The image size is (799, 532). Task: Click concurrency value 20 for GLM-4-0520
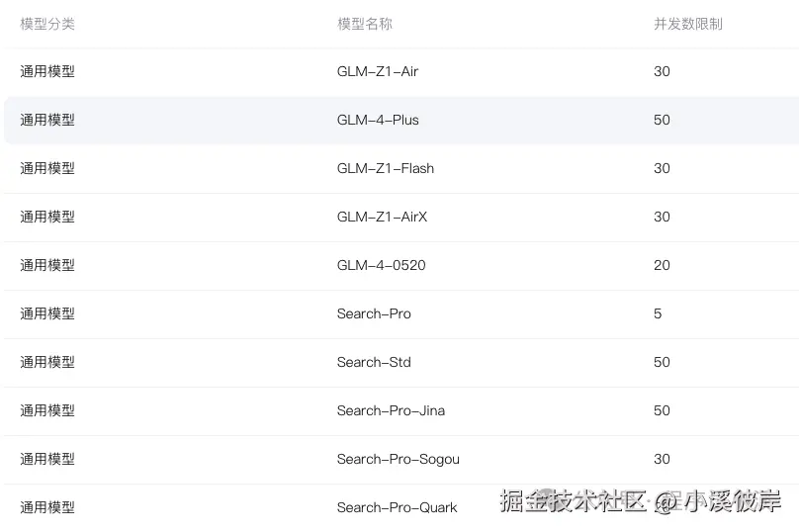point(662,265)
